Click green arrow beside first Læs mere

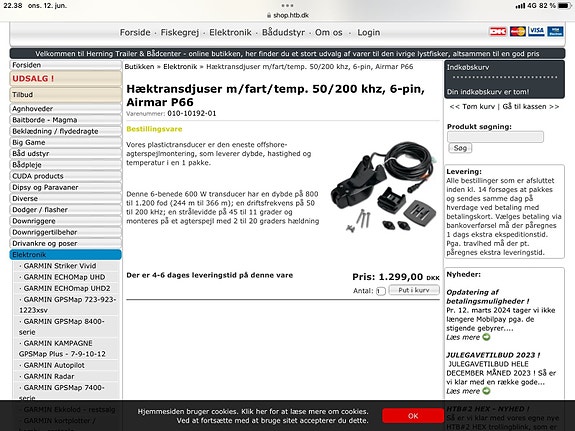(x=486, y=337)
